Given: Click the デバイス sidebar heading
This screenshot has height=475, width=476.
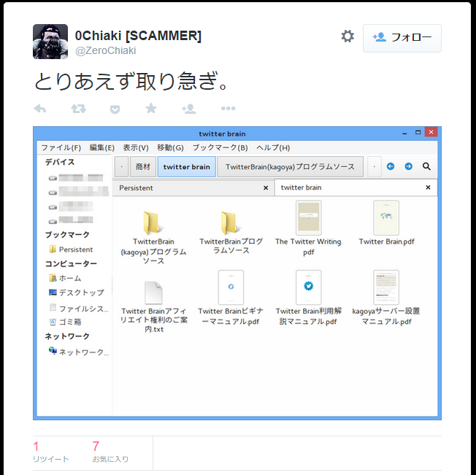Looking at the screenshot, I should pos(60,162).
